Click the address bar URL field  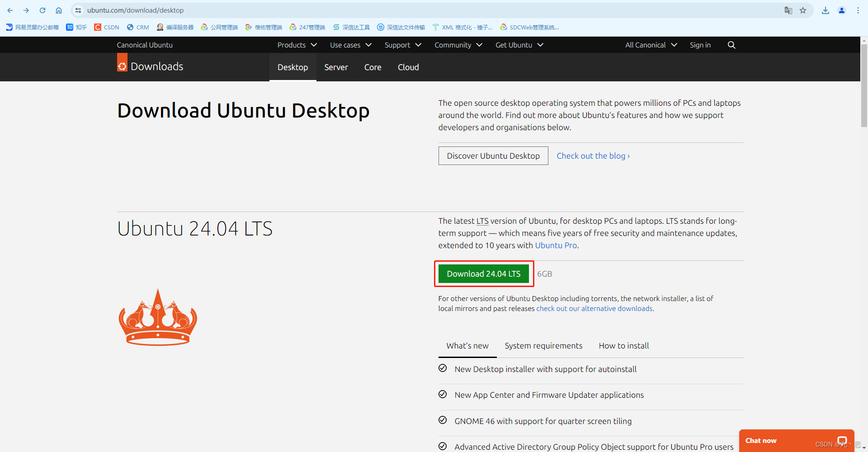429,10
